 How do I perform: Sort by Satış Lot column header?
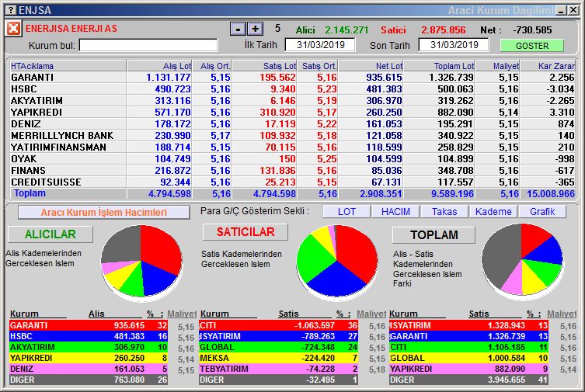coord(264,66)
